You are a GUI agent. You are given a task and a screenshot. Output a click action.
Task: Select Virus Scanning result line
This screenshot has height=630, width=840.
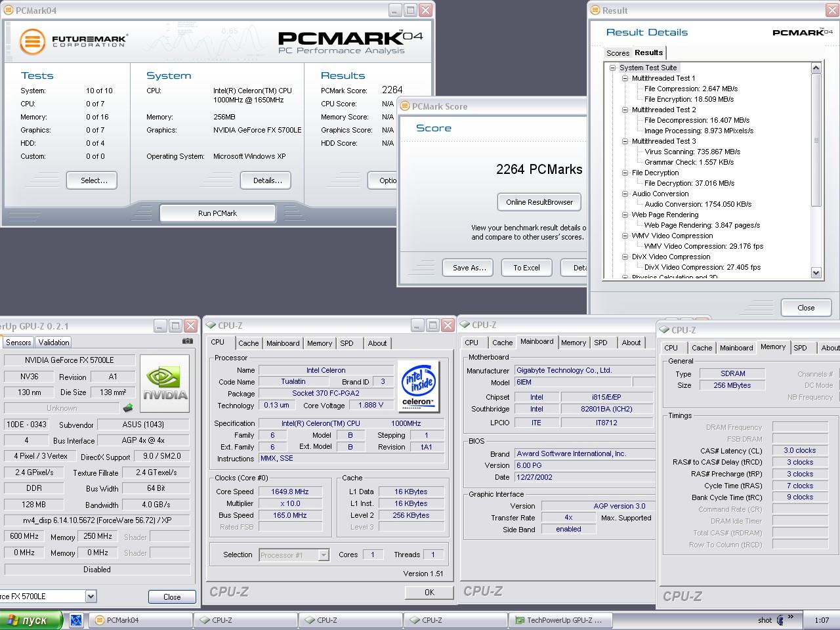692,152
